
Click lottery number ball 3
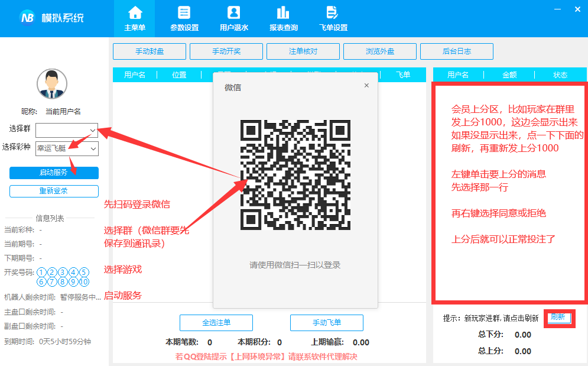63,272
